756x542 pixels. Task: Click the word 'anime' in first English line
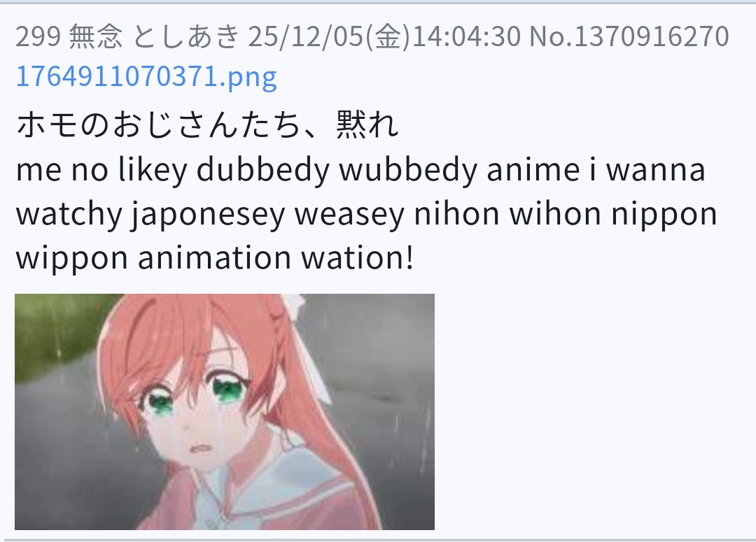pos(533,169)
